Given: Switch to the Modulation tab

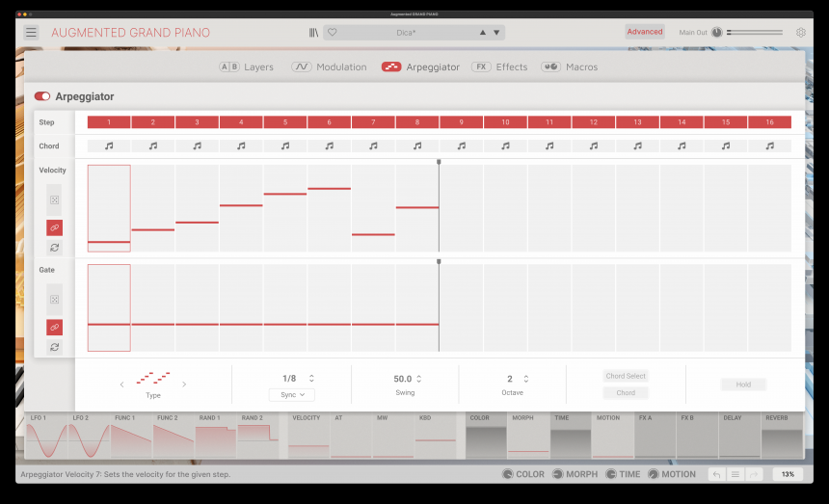Looking at the screenshot, I should pyautogui.click(x=329, y=67).
